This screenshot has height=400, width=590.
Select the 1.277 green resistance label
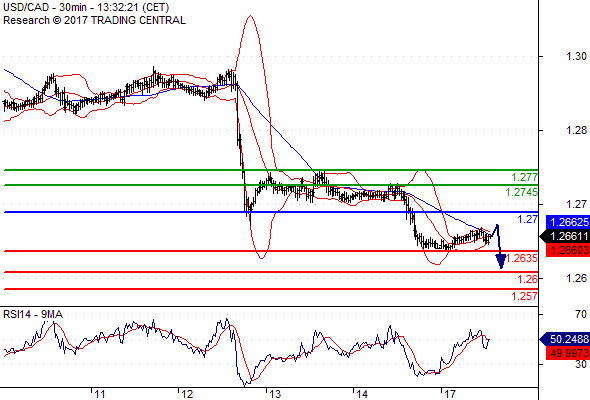(524, 177)
